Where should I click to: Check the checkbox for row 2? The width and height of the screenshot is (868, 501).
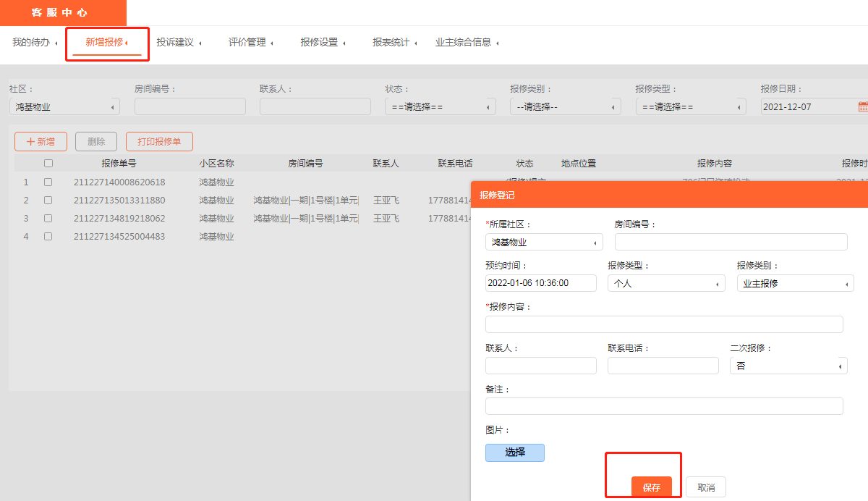tap(48, 201)
